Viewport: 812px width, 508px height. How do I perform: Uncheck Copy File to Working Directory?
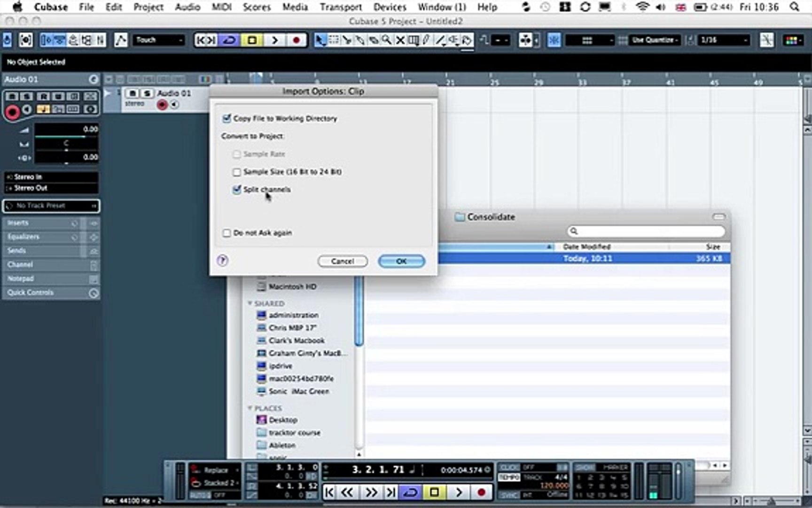point(226,119)
